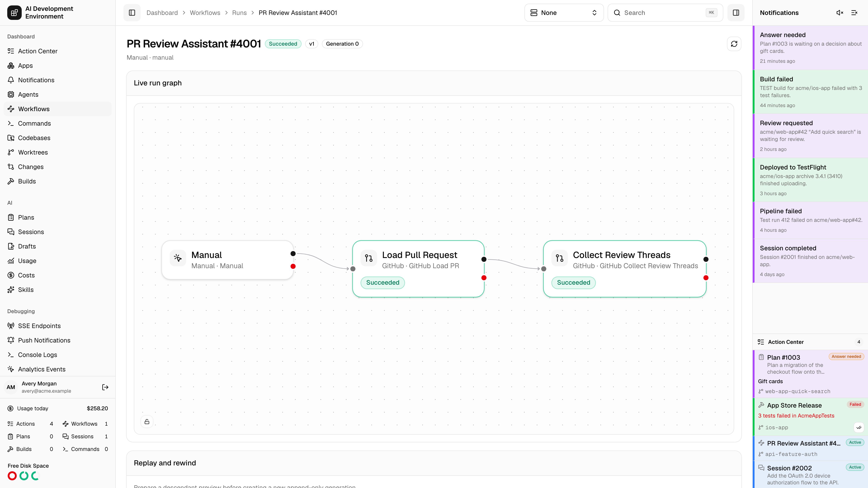This screenshot has width=868, height=488.
Task: Open Session #2002 action item
Action: coord(810,474)
